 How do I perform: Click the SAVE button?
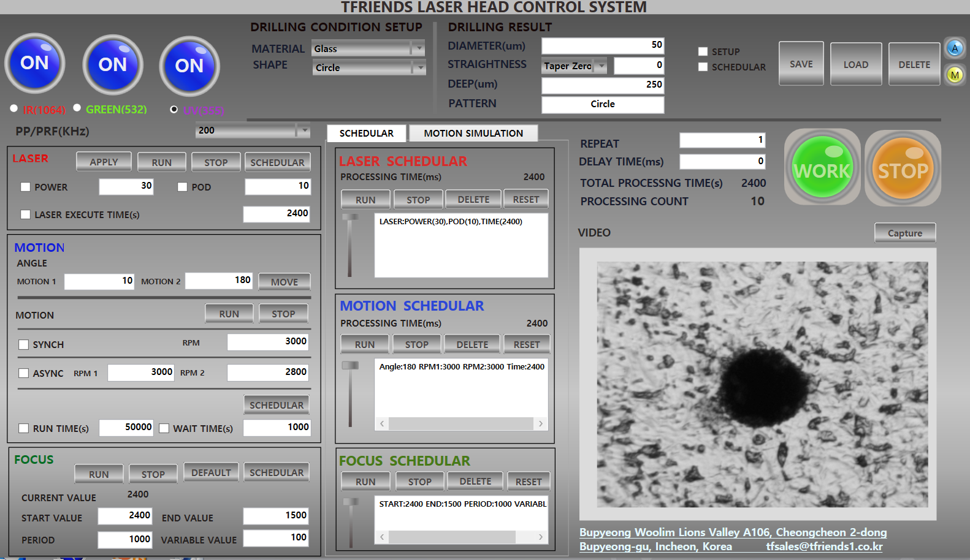(801, 64)
